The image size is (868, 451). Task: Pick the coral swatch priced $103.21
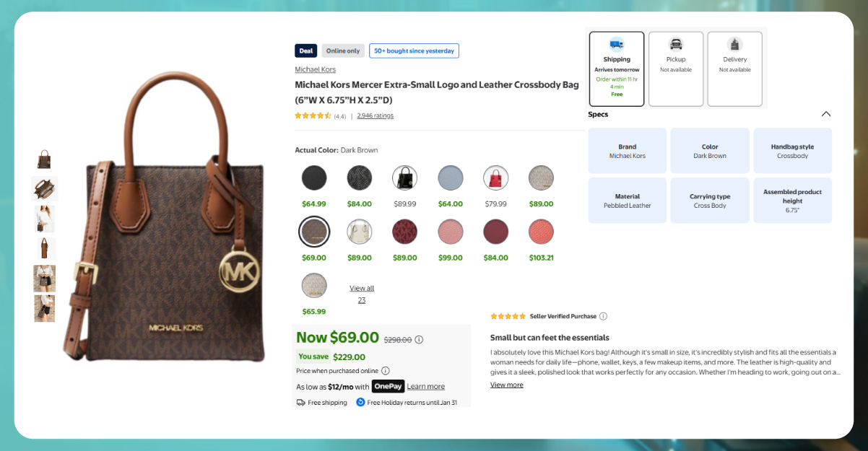pos(541,232)
